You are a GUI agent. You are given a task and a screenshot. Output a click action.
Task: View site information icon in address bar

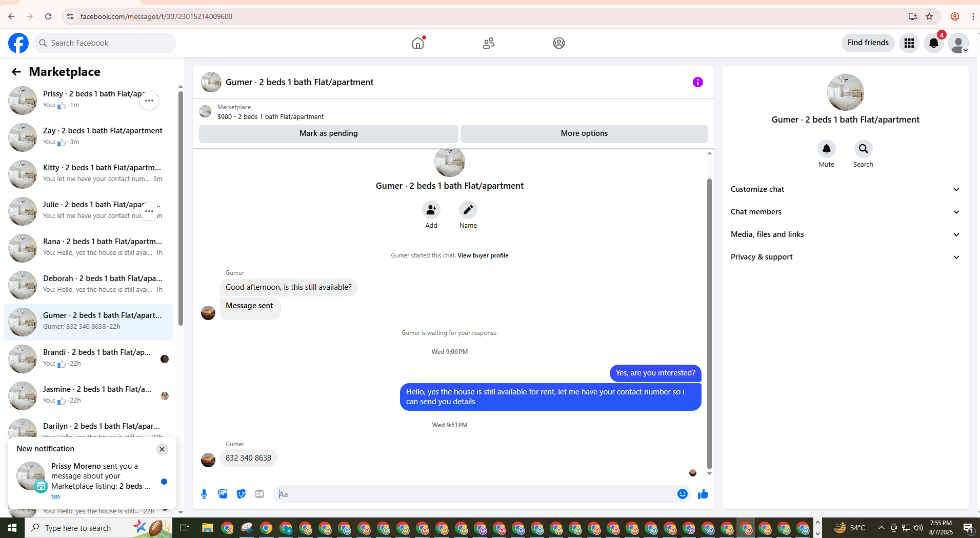(x=70, y=16)
